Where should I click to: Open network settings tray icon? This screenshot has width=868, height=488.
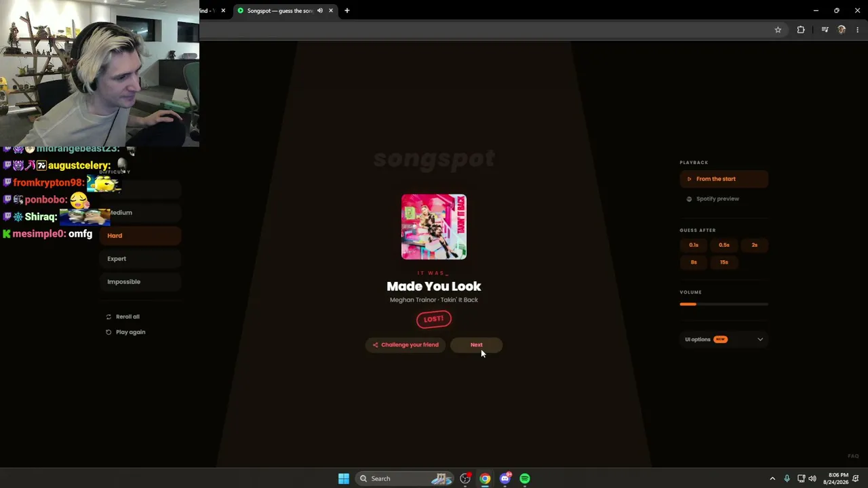point(801,479)
